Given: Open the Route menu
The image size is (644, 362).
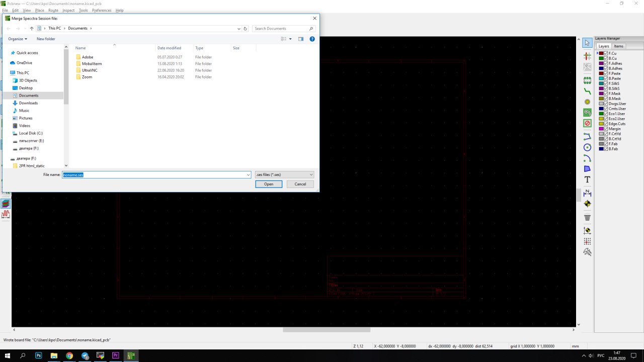Looking at the screenshot, I should (x=53, y=10).
